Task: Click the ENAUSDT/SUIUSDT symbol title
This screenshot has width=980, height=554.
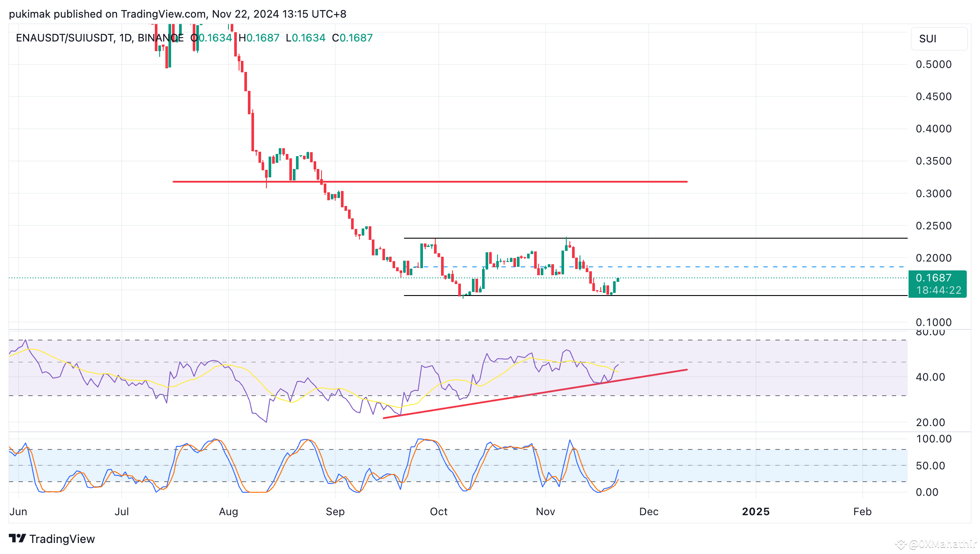Action: coord(100,38)
